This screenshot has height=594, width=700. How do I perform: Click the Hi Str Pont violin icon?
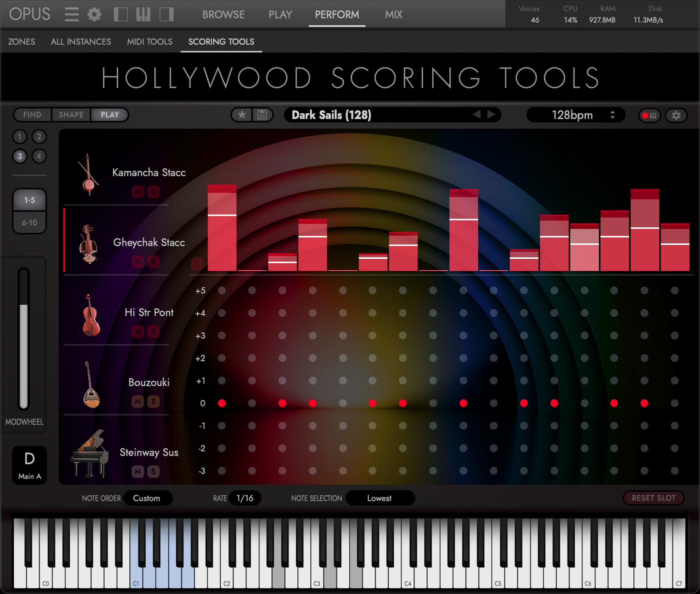(x=90, y=315)
